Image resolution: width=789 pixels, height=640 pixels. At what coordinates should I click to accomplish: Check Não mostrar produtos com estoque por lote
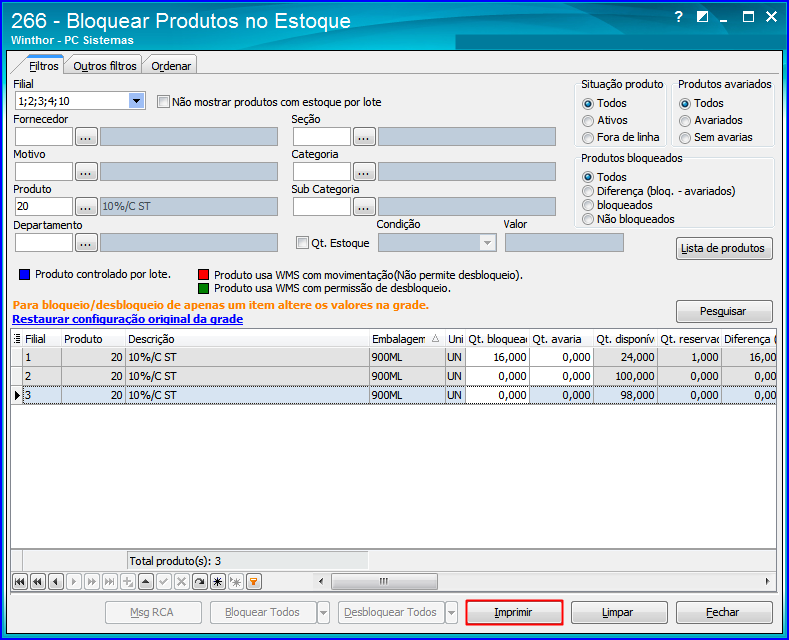163,102
